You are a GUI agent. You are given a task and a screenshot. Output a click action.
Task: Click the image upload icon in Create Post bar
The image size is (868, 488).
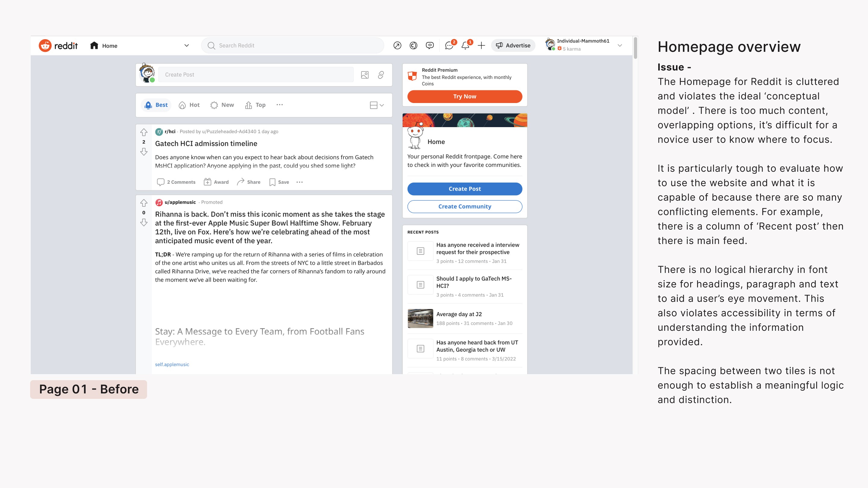pos(365,75)
